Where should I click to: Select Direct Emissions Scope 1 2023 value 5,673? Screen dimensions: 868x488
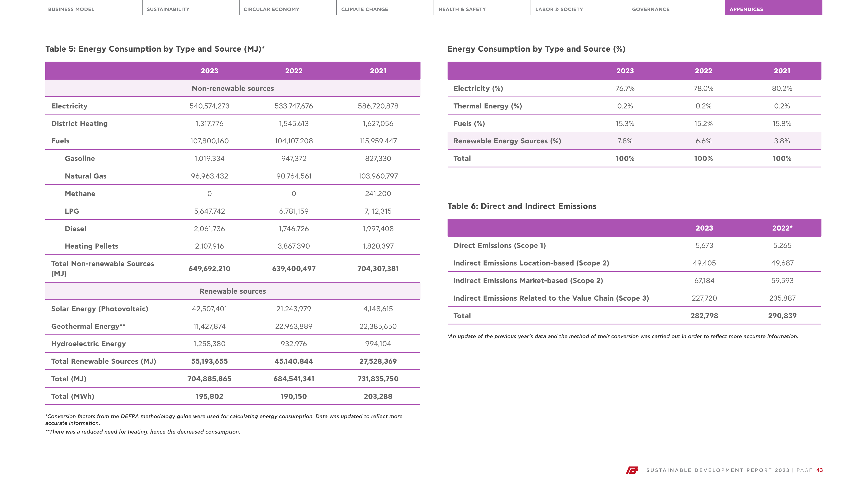coord(704,246)
